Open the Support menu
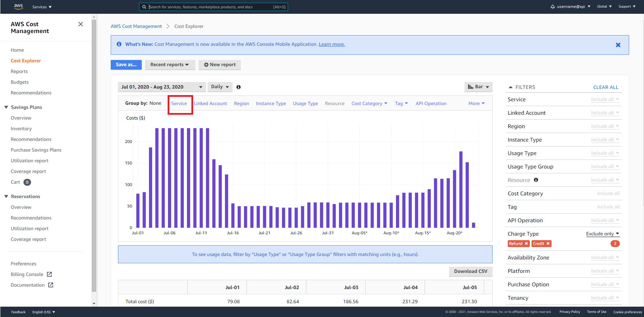644x317 pixels. point(627,7)
